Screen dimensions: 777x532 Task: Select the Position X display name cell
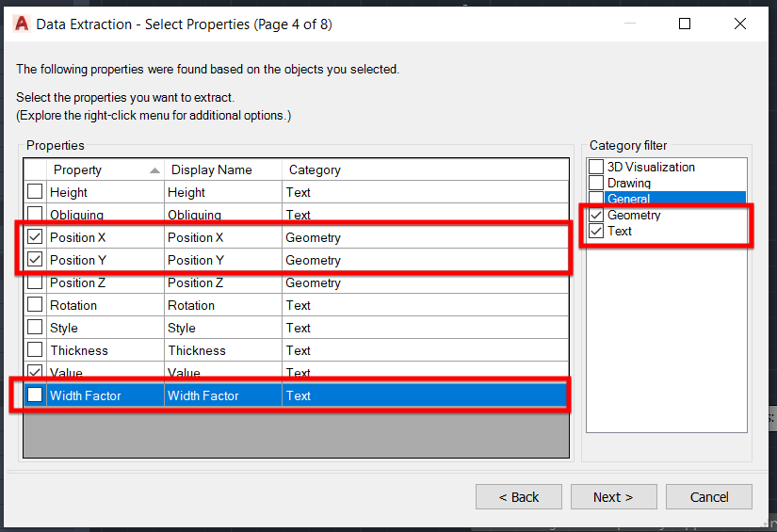tap(223, 237)
